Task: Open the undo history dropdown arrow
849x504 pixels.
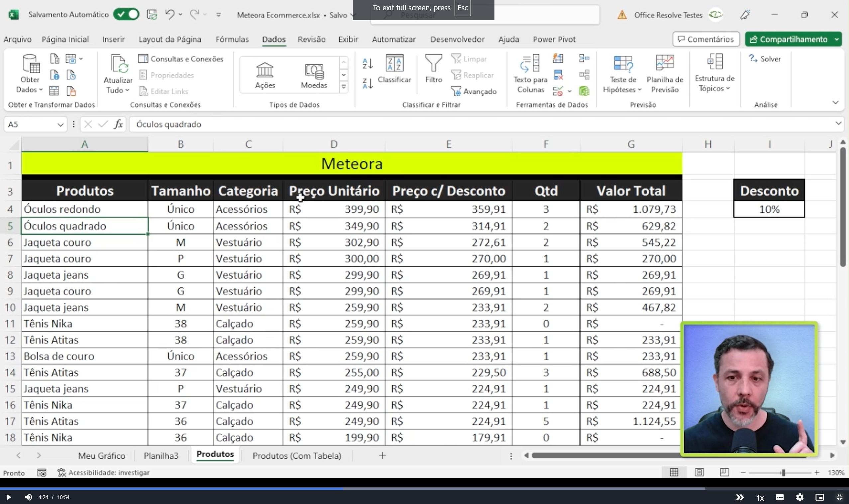Action: click(x=180, y=15)
